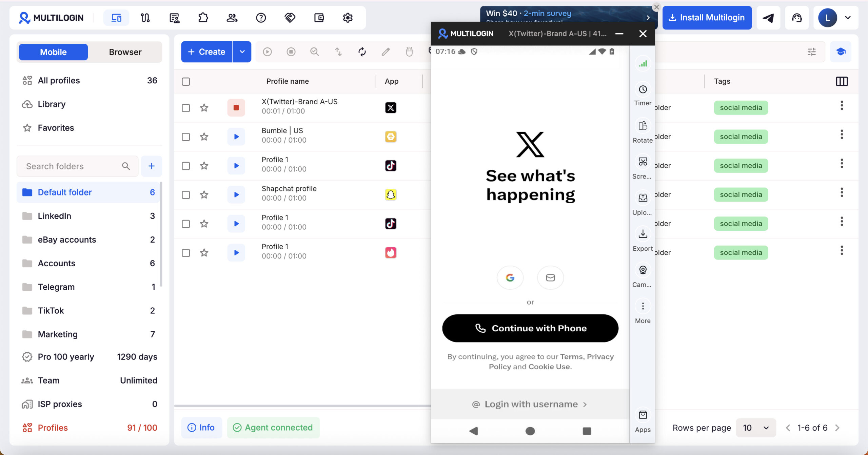Go to next page of profiles
The width and height of the screenshot is (868, 455).
pyautogui.click(x=837, y=428)
